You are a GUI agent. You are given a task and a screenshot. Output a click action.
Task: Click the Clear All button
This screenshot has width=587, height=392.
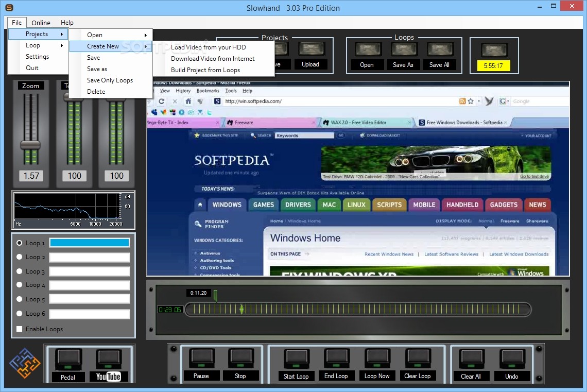(x=471, y=360)
